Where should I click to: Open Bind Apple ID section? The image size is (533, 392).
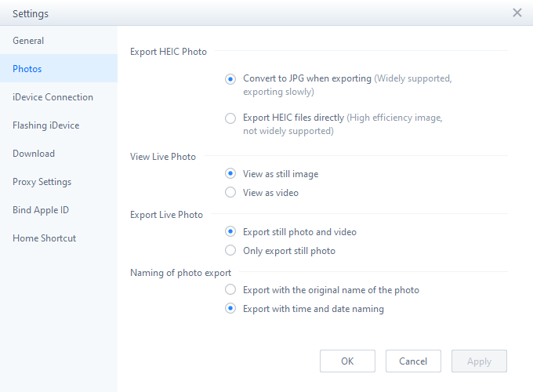click(x=41, y=210)
